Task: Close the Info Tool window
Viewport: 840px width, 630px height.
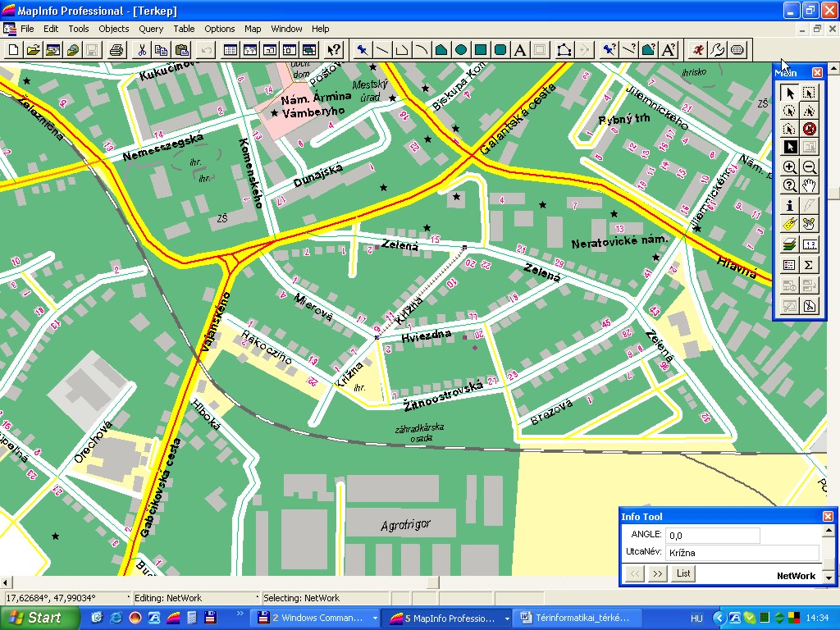Action: pos(828,516)
